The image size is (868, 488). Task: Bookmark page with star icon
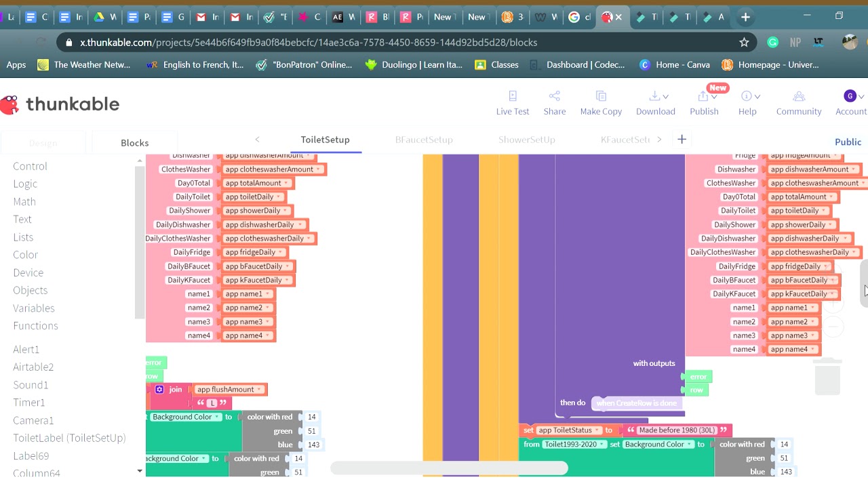[744, 42]
